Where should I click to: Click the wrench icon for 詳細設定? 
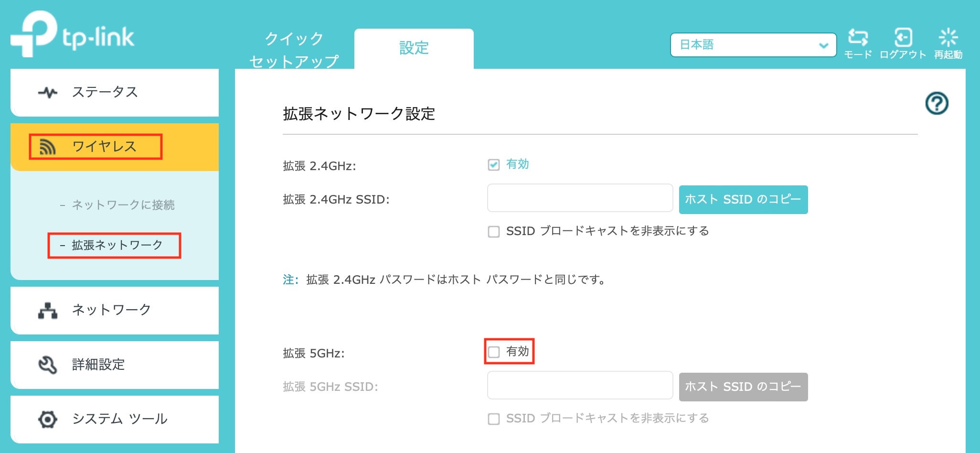click(48, 365)
